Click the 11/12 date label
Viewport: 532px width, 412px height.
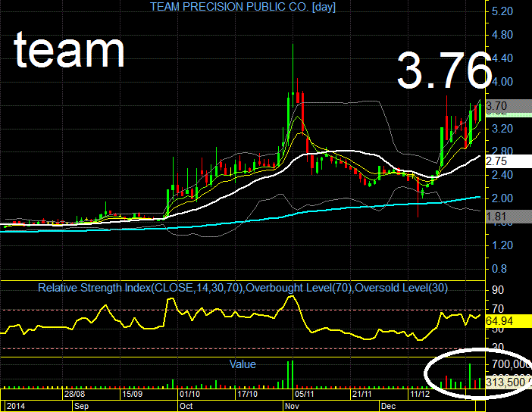[419, 394]
